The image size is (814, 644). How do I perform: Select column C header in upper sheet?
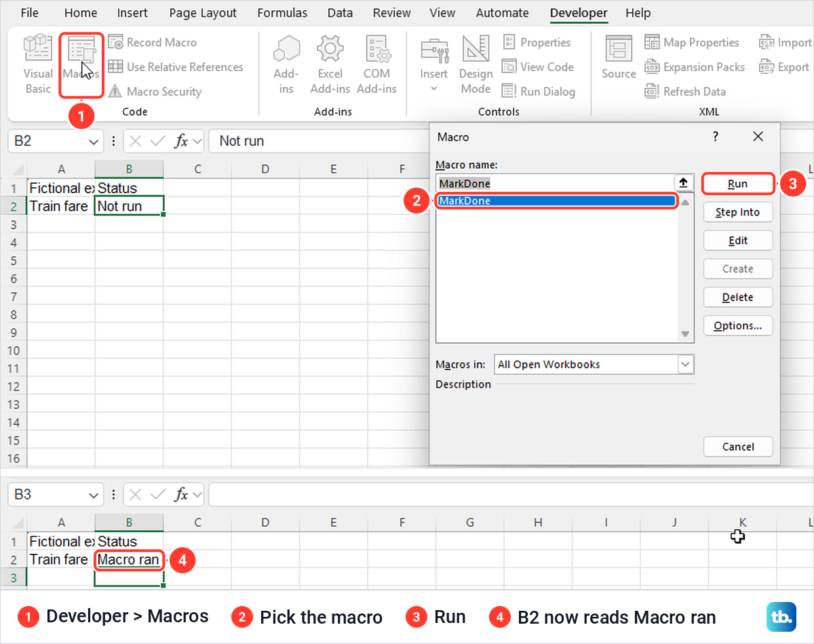pos(197,169)
